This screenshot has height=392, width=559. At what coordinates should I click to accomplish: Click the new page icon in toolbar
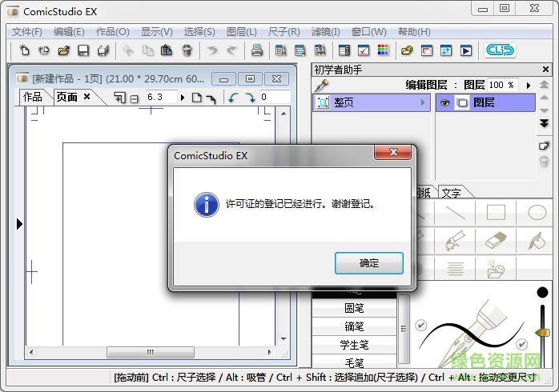[24, 50]
